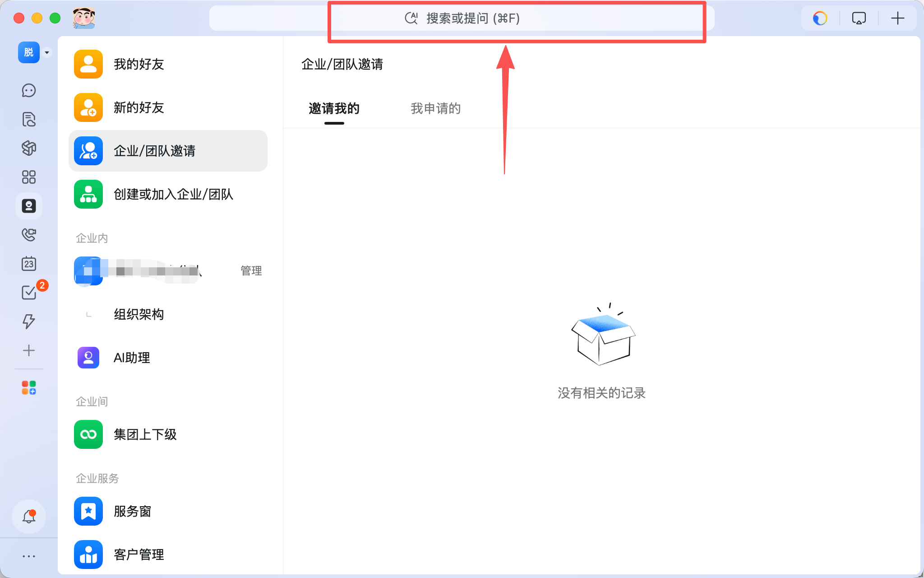
Task: Click the user avatar in title bar
Action: pos(84,19)
